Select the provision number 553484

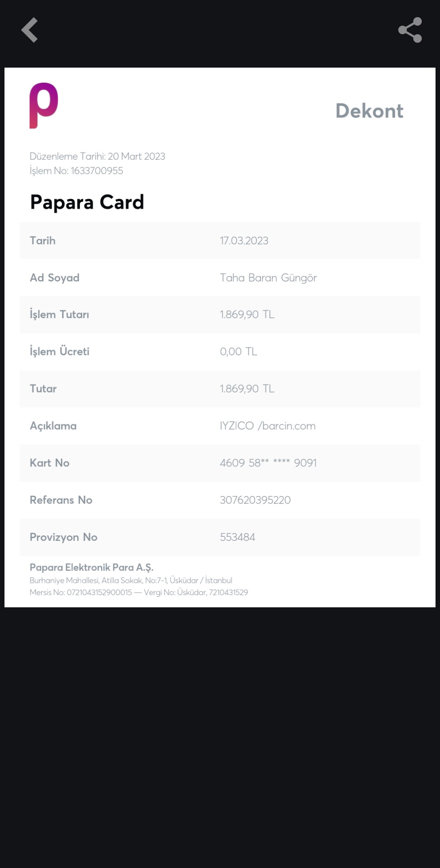[x=238, y=537]
